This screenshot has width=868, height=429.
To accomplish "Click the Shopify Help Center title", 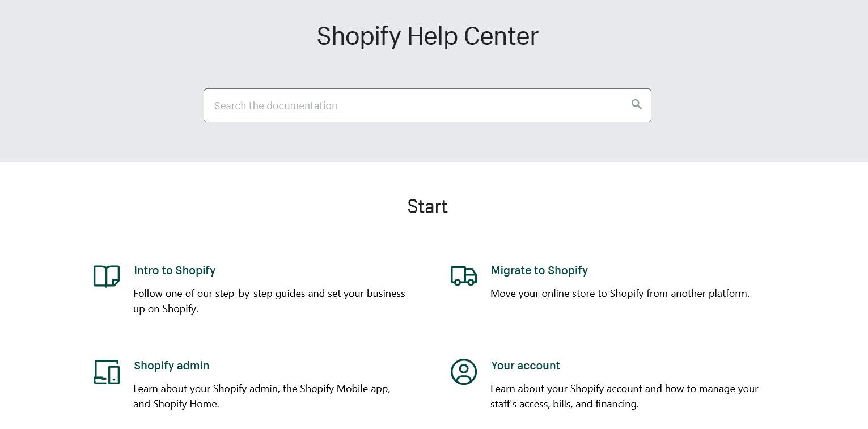I will tap(427, 36).
